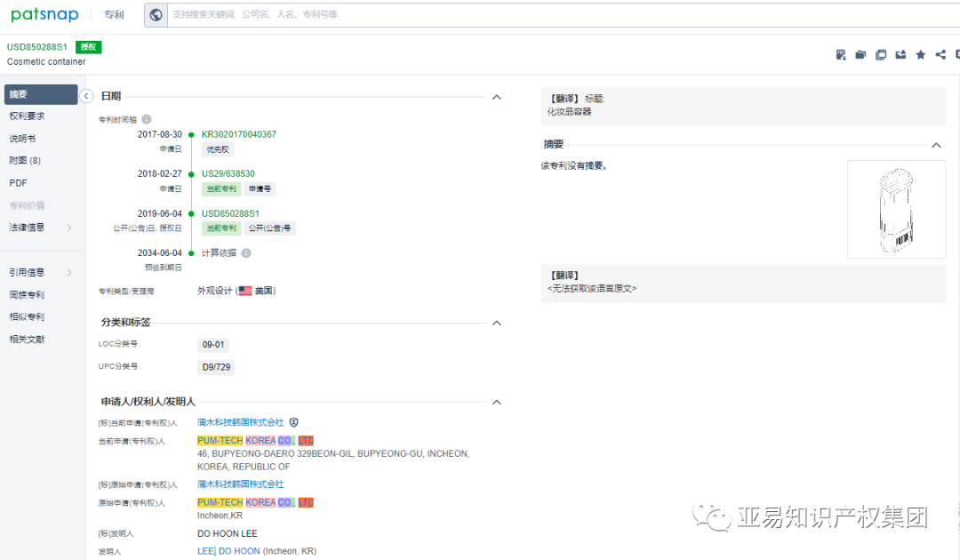Click 当前专利 tag under US29/638530
Viewport: 960px width, 560px height.
click(221, 188)
